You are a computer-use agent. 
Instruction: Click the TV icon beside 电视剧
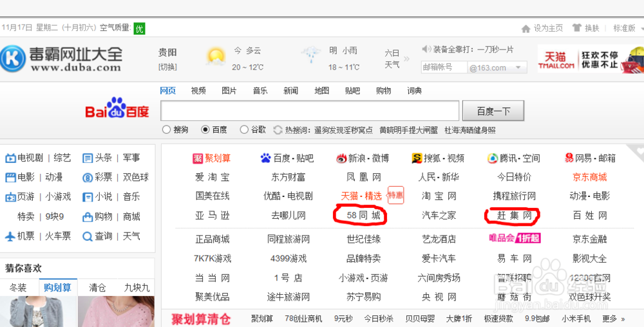[x=10, y=158]
